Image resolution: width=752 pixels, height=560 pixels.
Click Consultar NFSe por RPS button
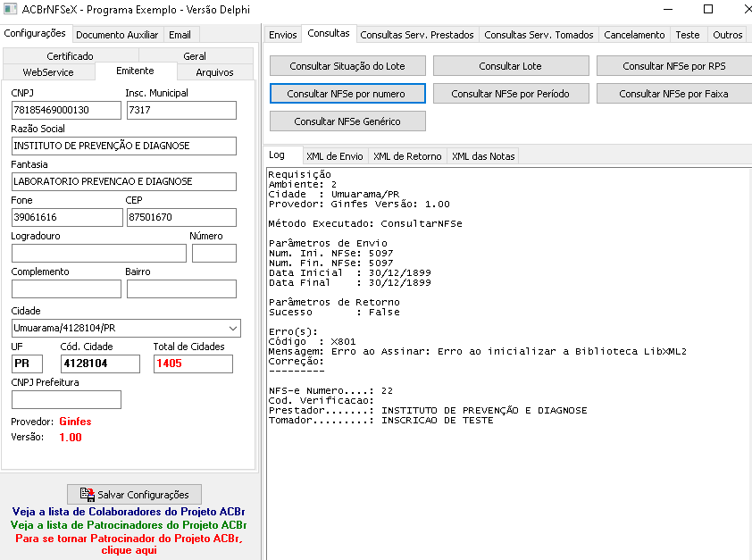point(673,66)
